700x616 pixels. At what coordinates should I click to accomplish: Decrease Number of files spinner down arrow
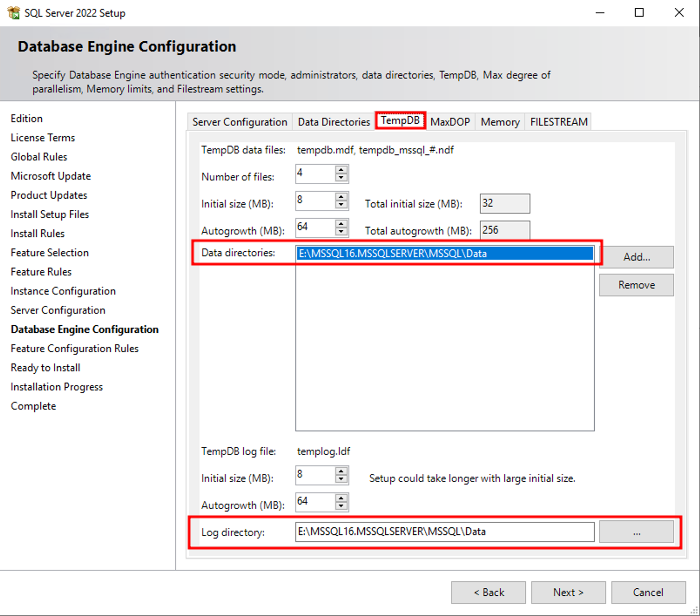(x=341, y=178)
